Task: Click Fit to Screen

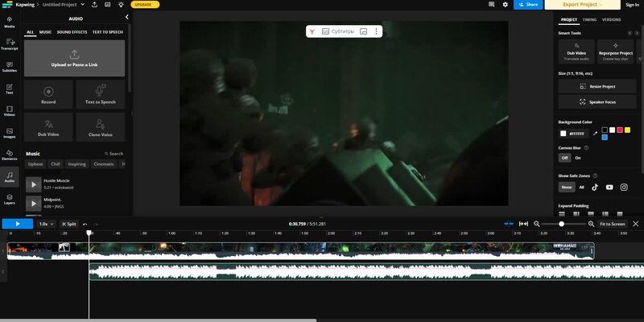Action: (x=613, y=224)
